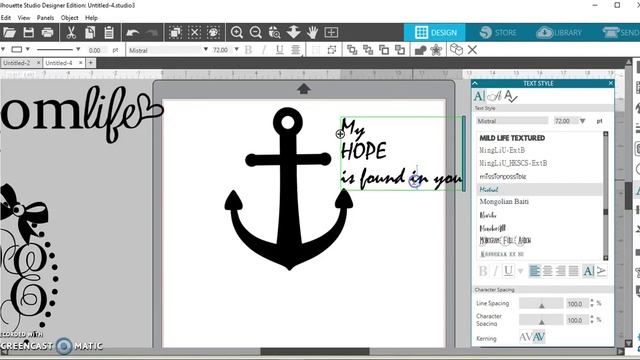Viewport: 640px width, 360px height.
Task: Paste using the clipboard icon
Action: point(109,32)
